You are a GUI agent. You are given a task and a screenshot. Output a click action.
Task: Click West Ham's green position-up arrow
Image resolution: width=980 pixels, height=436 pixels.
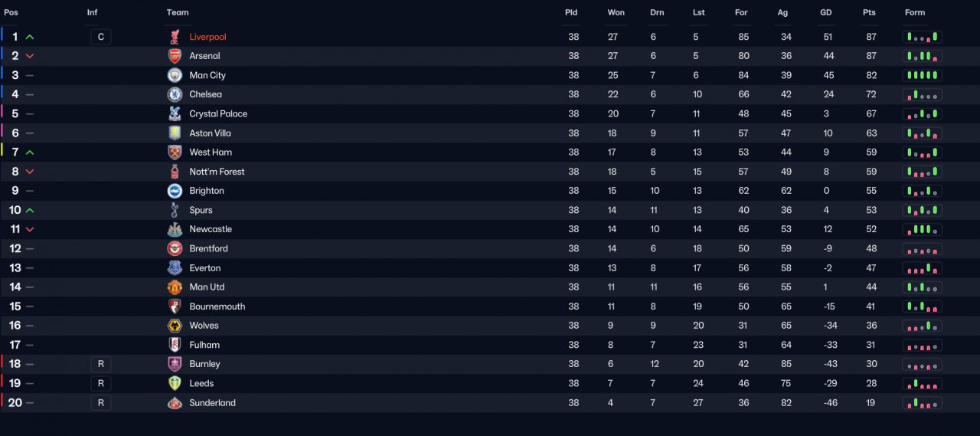(30, 152)
